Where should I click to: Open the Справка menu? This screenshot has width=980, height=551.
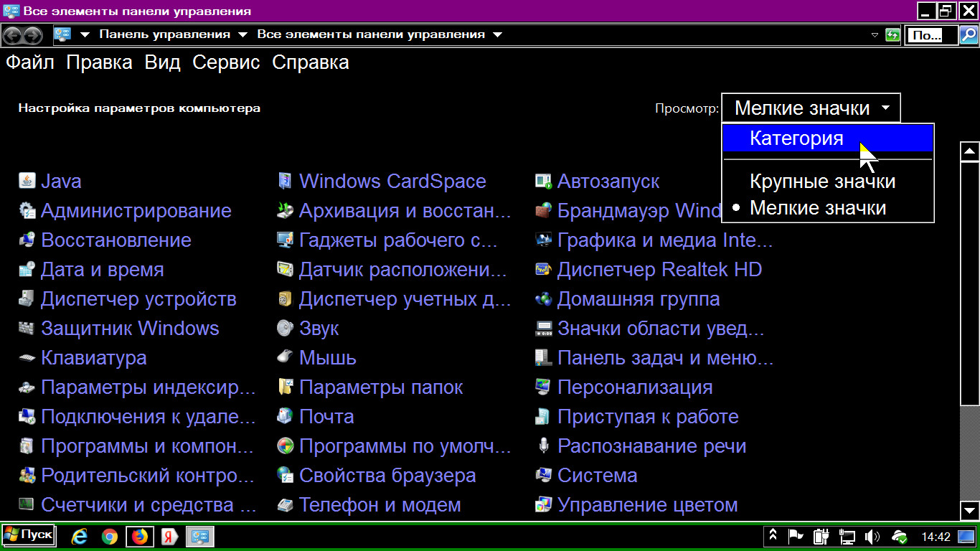tap(311, 62)
